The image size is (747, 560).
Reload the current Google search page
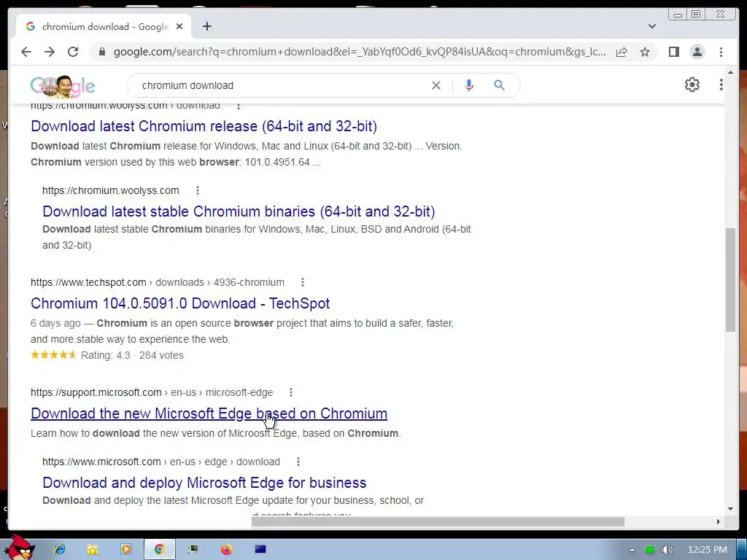click(73, 52)
